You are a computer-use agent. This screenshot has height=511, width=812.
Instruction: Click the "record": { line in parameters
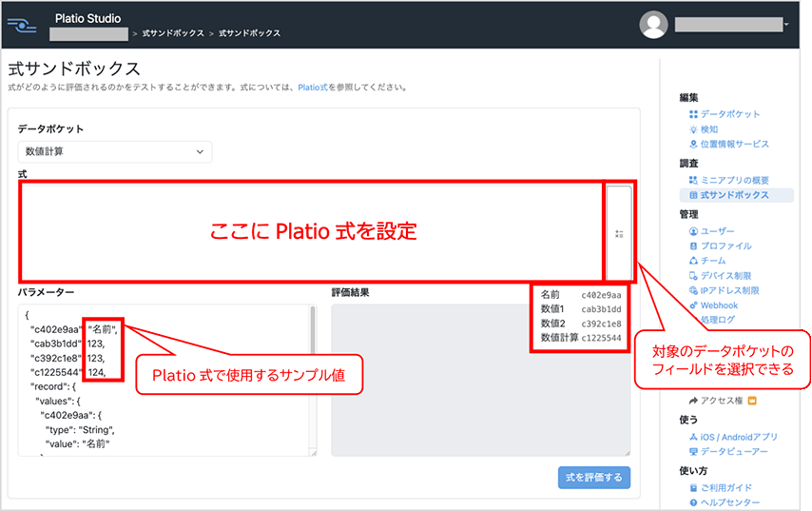click(x=53, y=386)
